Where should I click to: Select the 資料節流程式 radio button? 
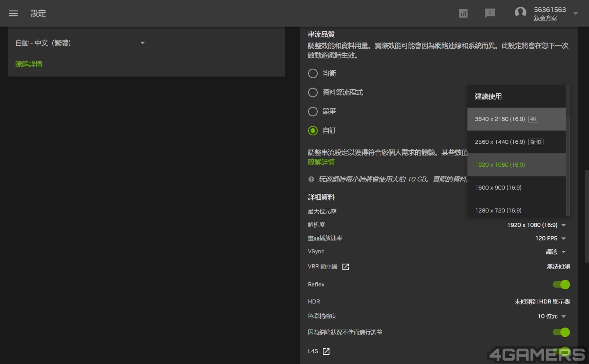(313, 92)
